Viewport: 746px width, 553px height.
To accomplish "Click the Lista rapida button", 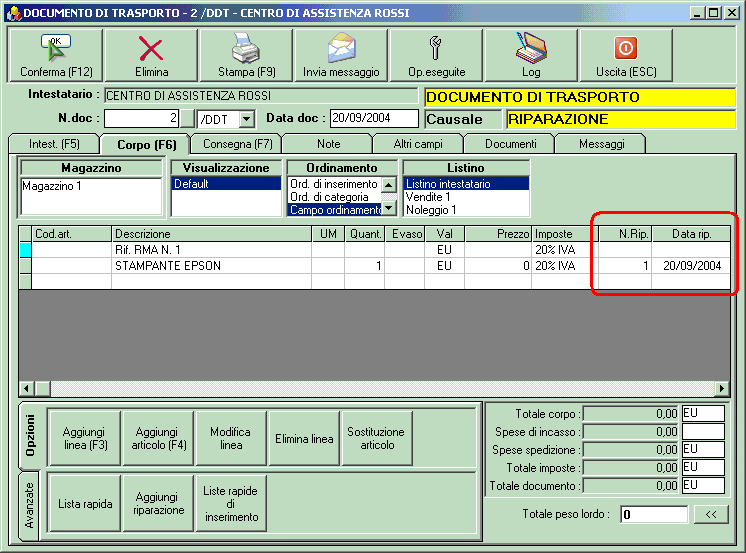I will (85, 504).
